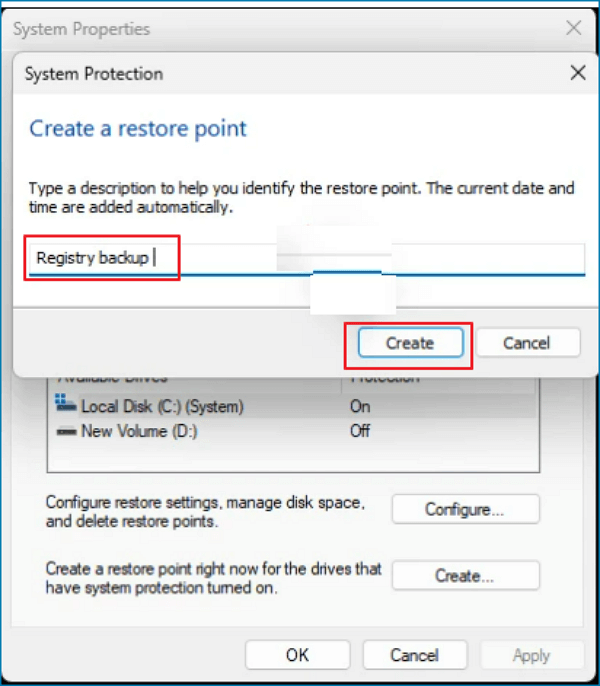Click the System Protection title bar

coord(289,73)
